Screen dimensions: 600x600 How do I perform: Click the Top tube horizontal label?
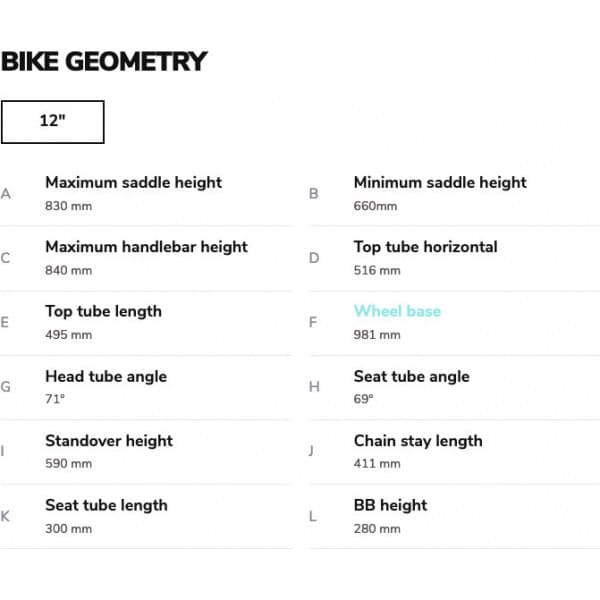point(426,247)
